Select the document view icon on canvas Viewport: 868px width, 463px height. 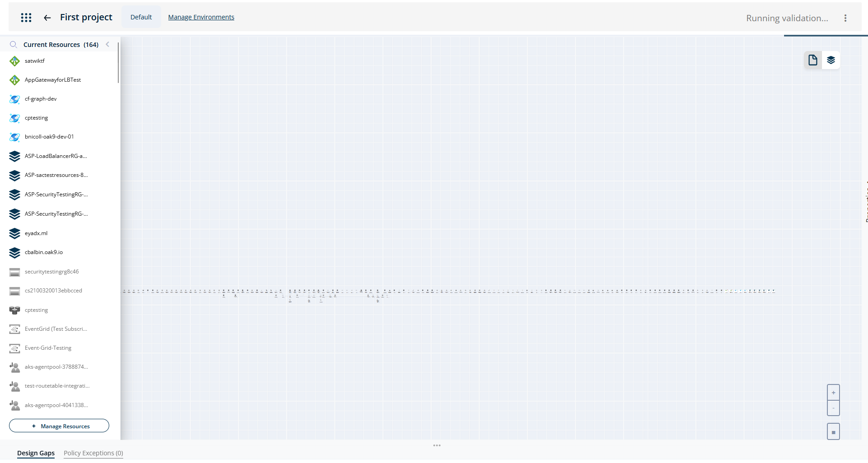[813, 60]
